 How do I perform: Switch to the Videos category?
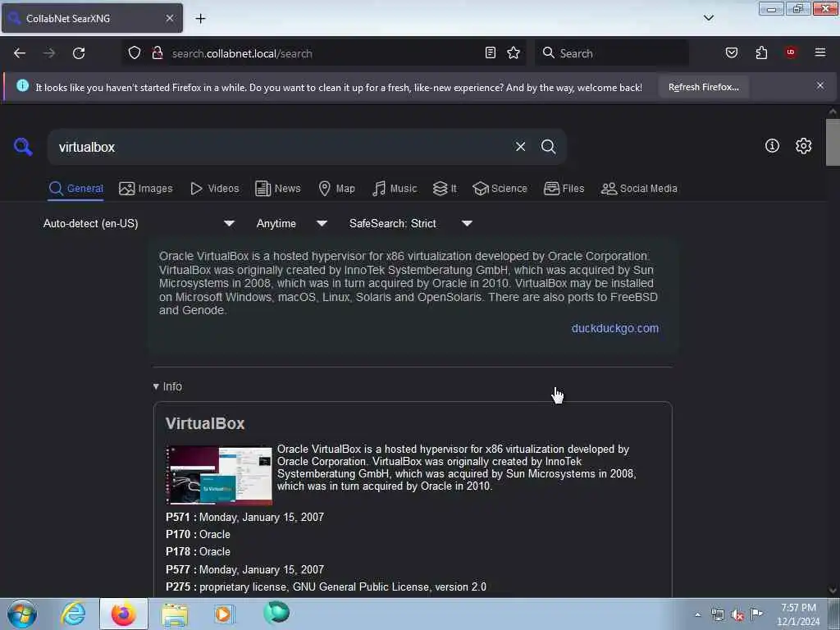click(x=215, y=189)
